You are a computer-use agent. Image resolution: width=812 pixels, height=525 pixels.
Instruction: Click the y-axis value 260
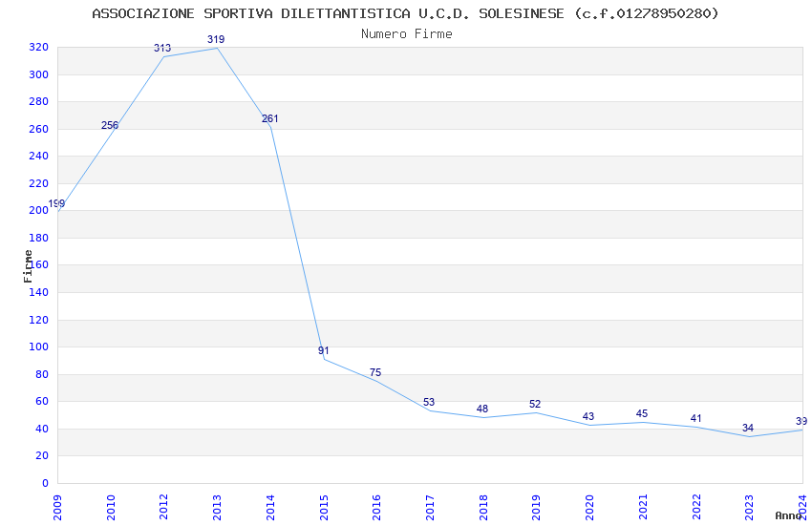[39, 129]
